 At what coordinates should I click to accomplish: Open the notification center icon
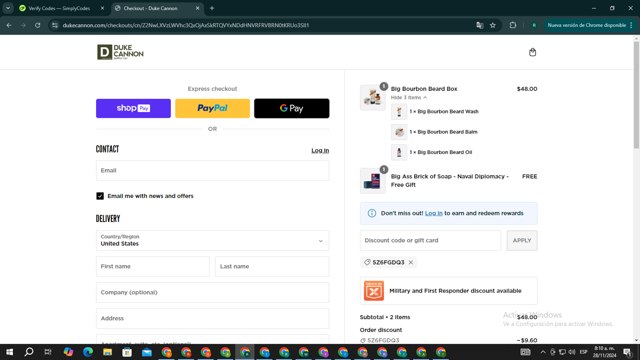coord(627,352)
